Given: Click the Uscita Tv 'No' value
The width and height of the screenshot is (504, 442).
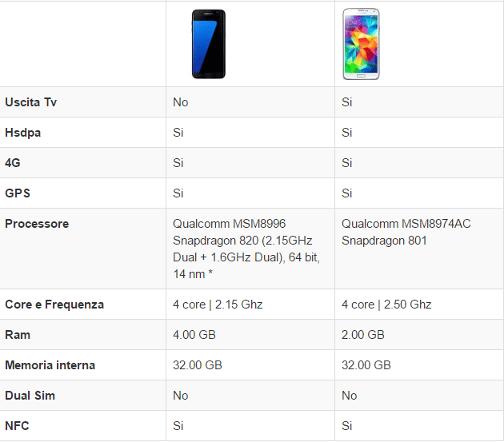Looking at the screenshot, I should [x=181, y=102].
